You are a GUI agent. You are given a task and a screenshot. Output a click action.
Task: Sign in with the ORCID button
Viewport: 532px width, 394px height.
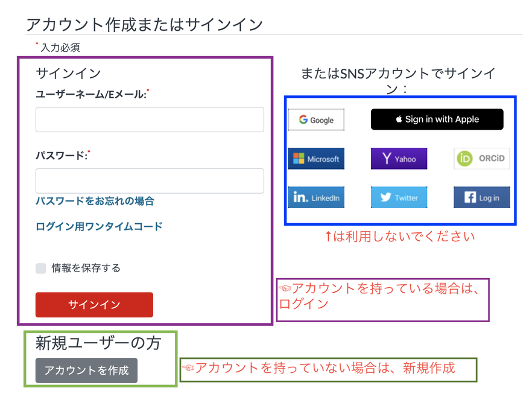coord(481,158)
